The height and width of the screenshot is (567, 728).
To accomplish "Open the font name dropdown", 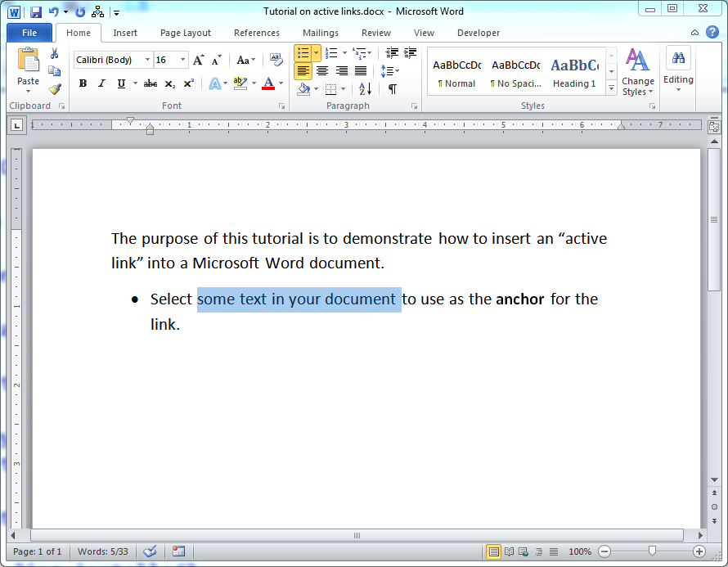I will coord(147,60).
